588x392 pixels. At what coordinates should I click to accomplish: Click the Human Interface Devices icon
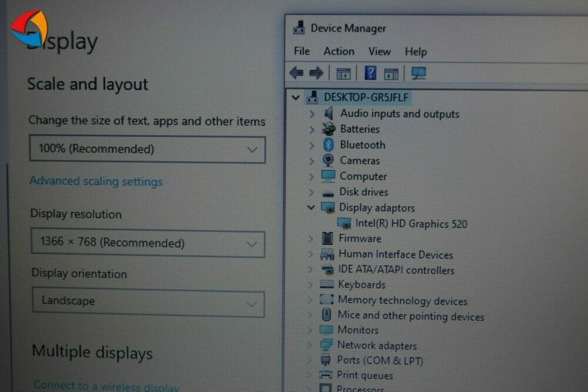click(x=327, y=254)
